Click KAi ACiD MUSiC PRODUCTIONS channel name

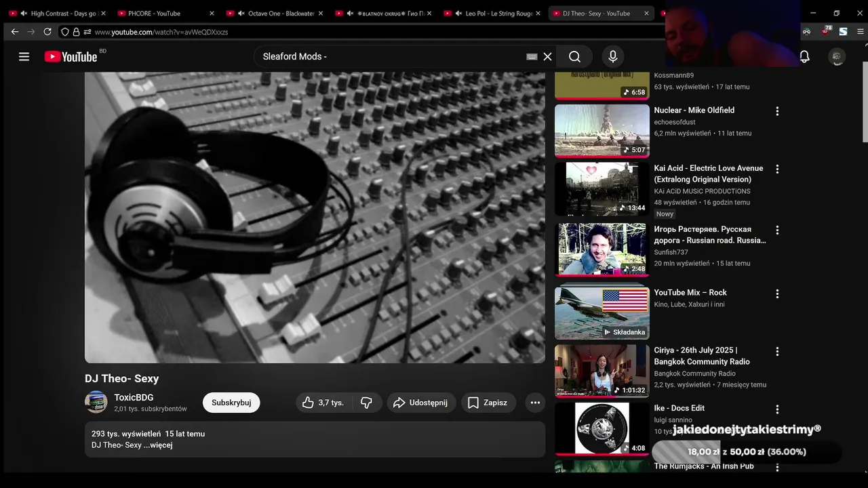702,191
